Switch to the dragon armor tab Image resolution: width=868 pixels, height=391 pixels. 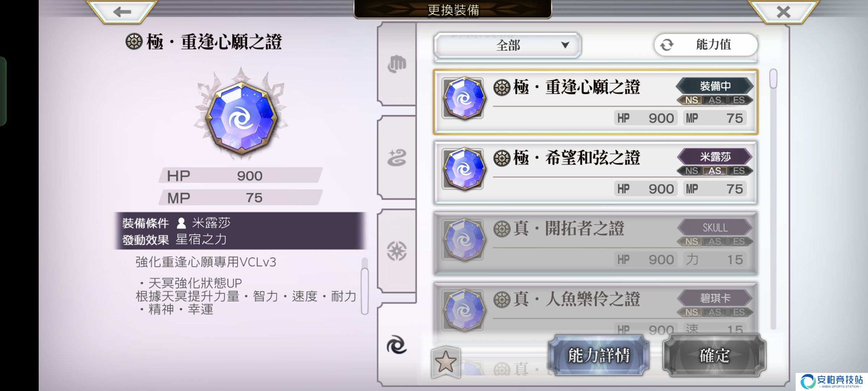(x=397, y=158)
